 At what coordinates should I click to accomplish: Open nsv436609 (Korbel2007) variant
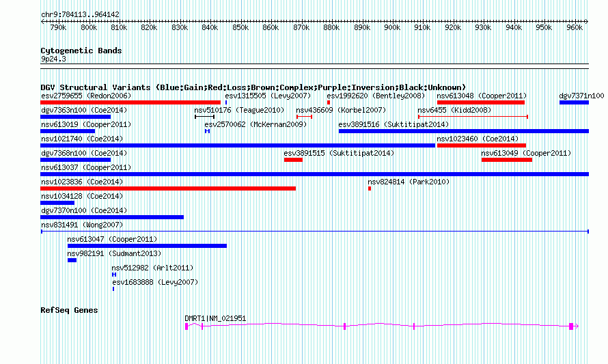pyautogui.click(x=341, y=110)
